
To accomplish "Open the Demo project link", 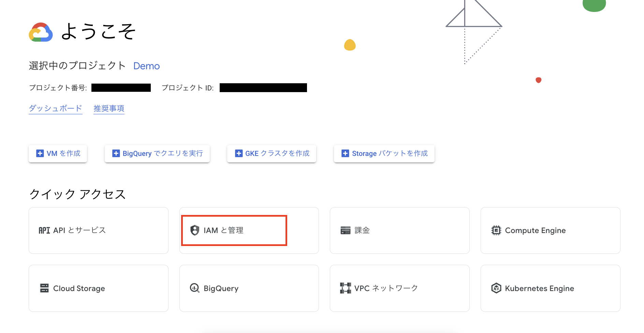I will coord(146,66).
